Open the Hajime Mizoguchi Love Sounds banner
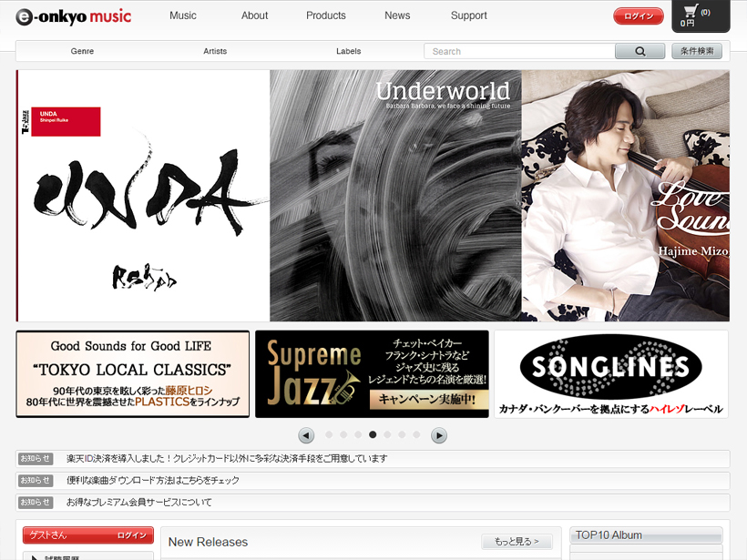 coord(626,196)
